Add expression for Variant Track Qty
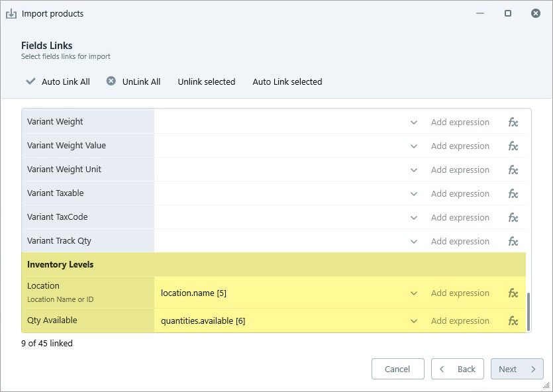 click(x=460, y=242)
